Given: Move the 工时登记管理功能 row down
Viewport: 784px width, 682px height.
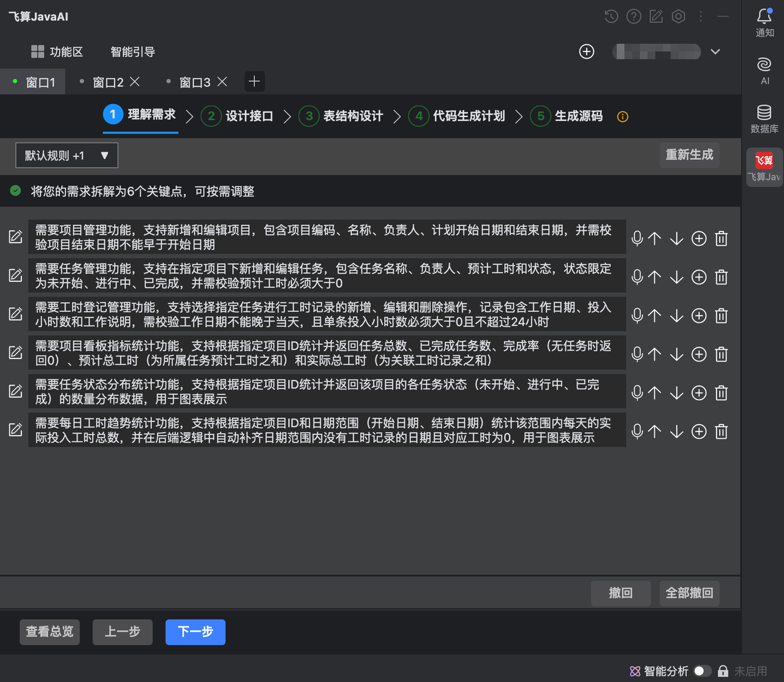Looking at the screenshot, I should 676,316.
